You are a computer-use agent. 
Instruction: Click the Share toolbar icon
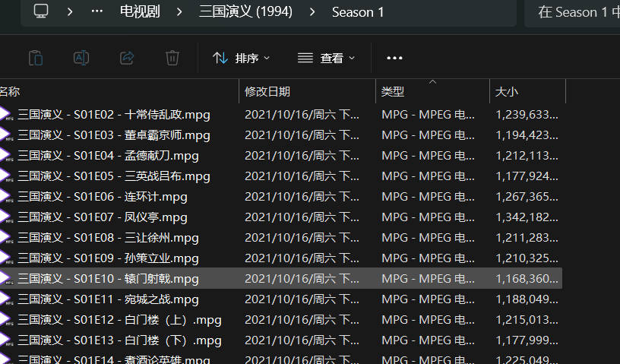coord(127,59)
